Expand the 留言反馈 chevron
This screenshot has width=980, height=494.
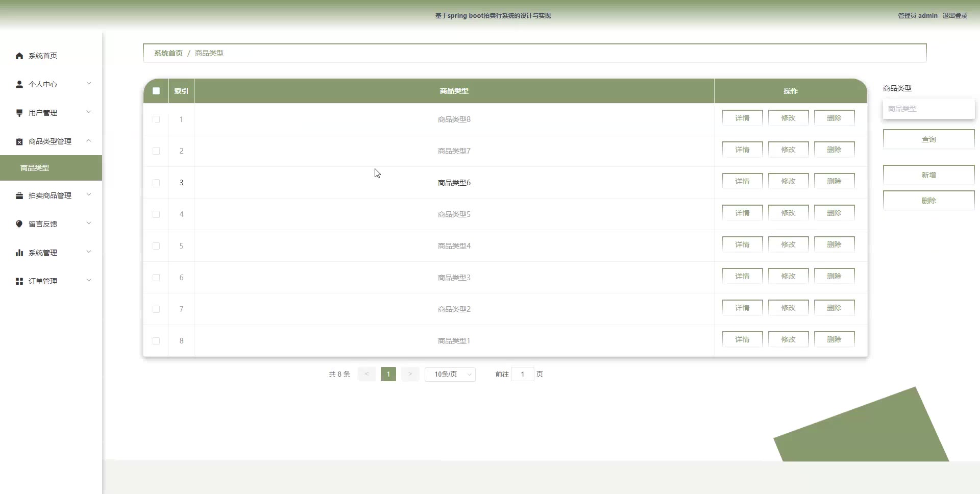coord(89,223)
